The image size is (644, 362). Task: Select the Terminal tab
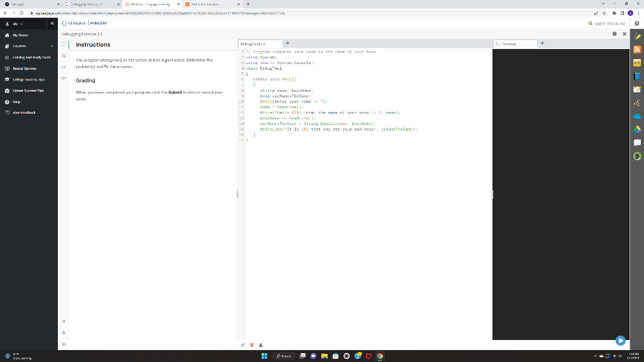point(509,43)
